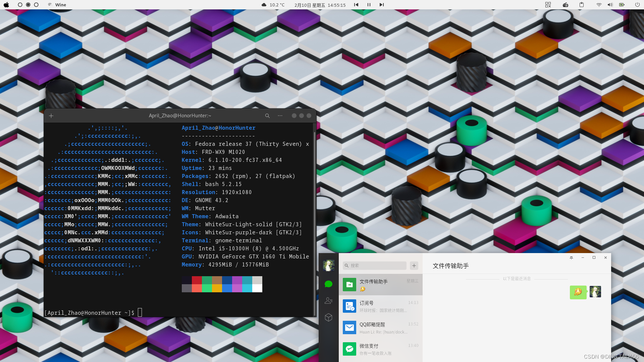This screenshot has height=362, width=644.
Task: Click the terminal search magnifier icon
Action: coord(267,116)
